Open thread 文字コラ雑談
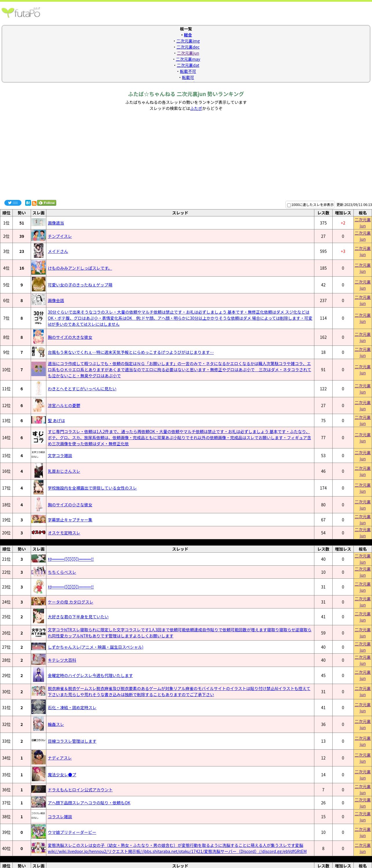The width and height of the screenshot is (372, 868). [60, 456]
